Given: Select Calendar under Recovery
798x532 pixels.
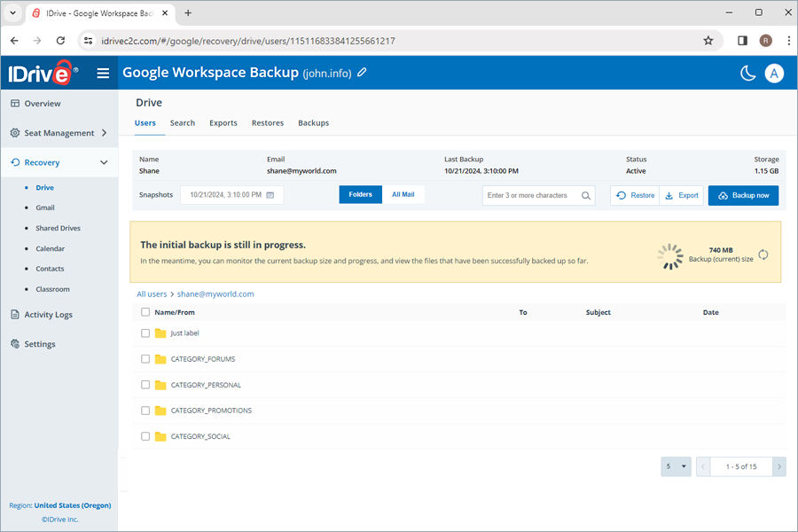Looking at the screenshot, I should click(x=51, y=248).
